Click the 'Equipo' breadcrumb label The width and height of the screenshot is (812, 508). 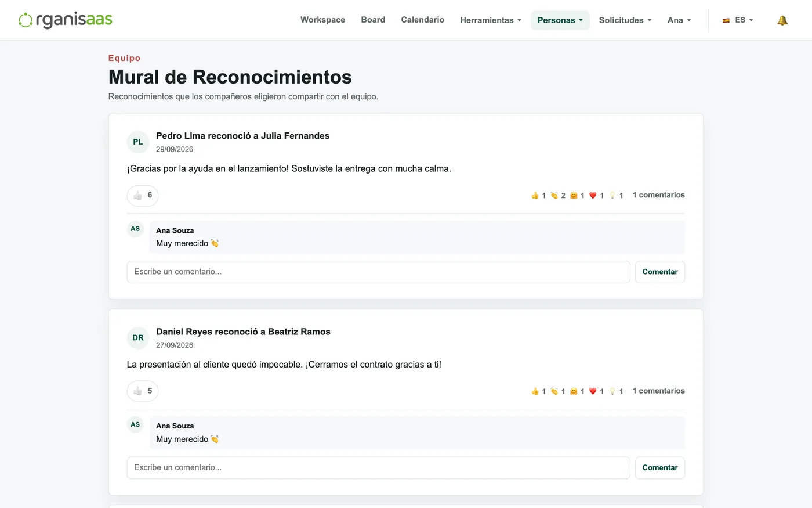point(124,58)
